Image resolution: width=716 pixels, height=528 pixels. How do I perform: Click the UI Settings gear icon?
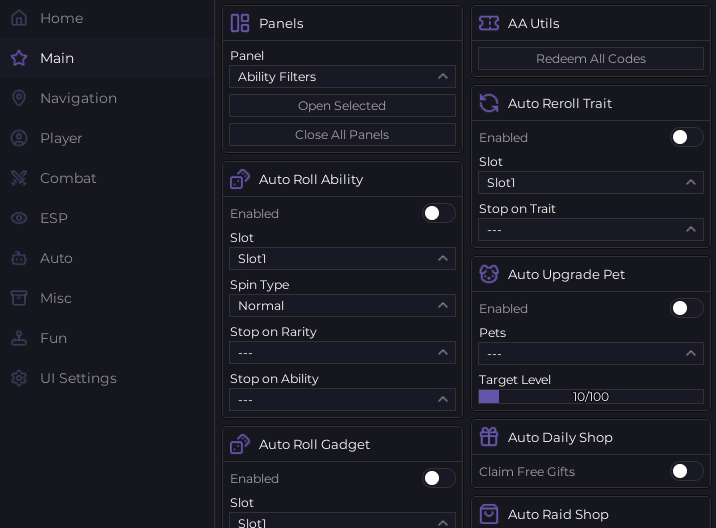click(x=19, y=378)
